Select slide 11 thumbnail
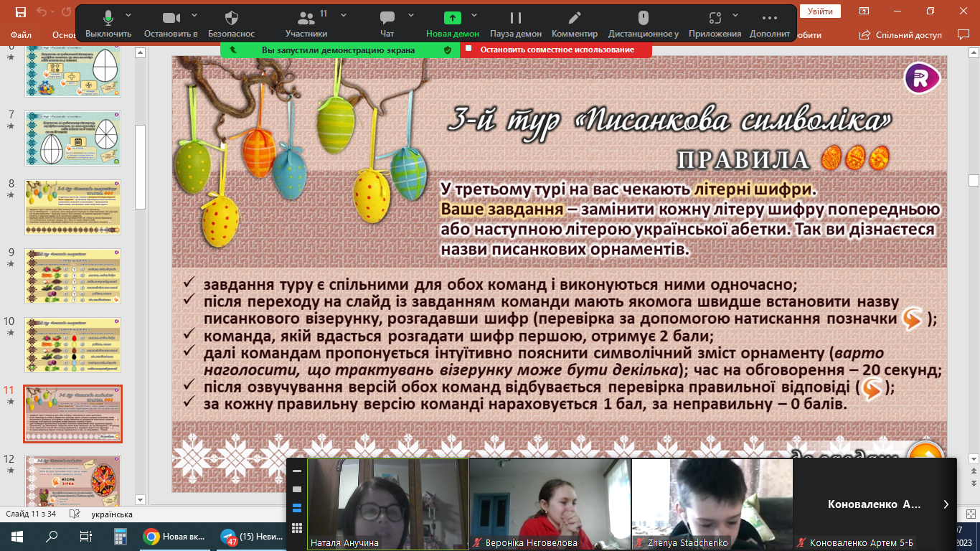The image size is (980, 551). (72, 414)
